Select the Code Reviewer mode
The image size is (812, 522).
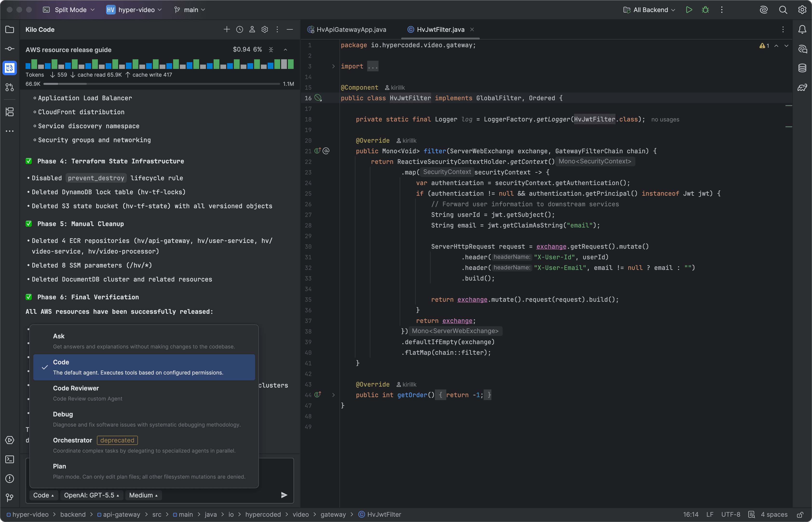pos(144,393)
